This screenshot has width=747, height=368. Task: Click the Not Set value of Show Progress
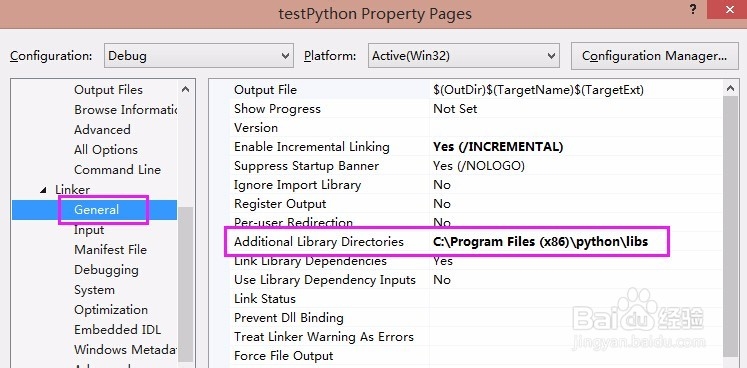click(x=455, y=109)
